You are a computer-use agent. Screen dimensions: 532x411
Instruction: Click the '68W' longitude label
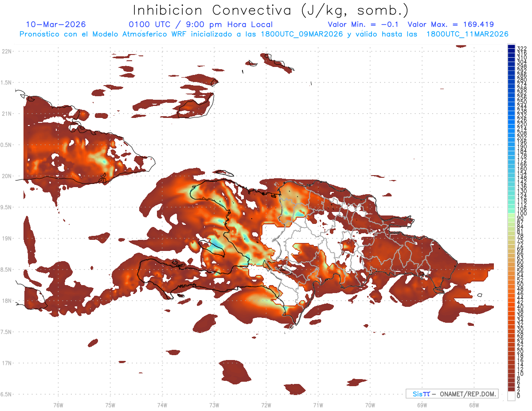click(x=474, y=405)
